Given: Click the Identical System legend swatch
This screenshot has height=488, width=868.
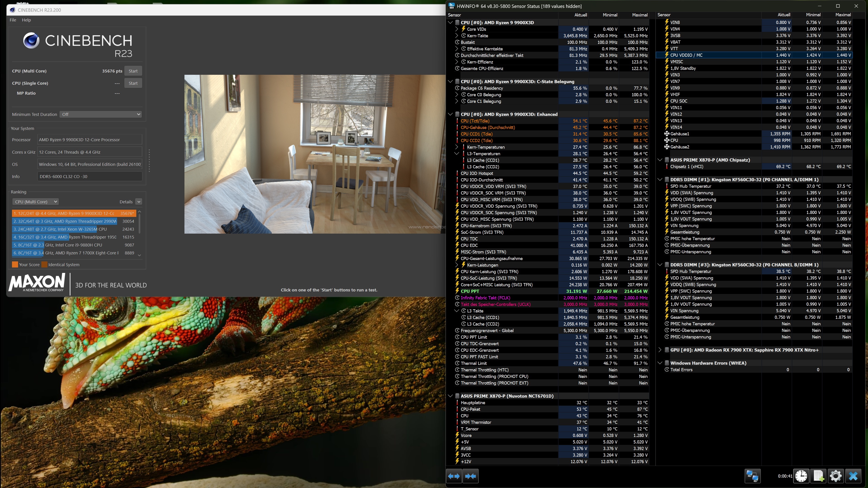Looking at the screenshot, I should click(44, 264).
